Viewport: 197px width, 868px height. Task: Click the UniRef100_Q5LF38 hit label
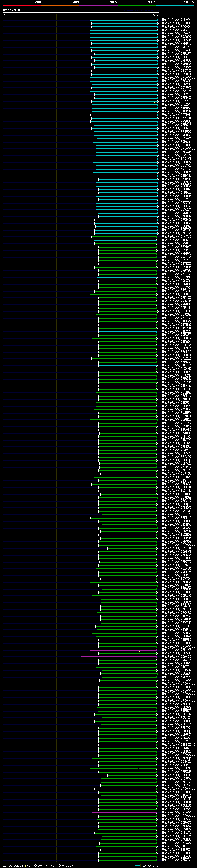[177, 704]
